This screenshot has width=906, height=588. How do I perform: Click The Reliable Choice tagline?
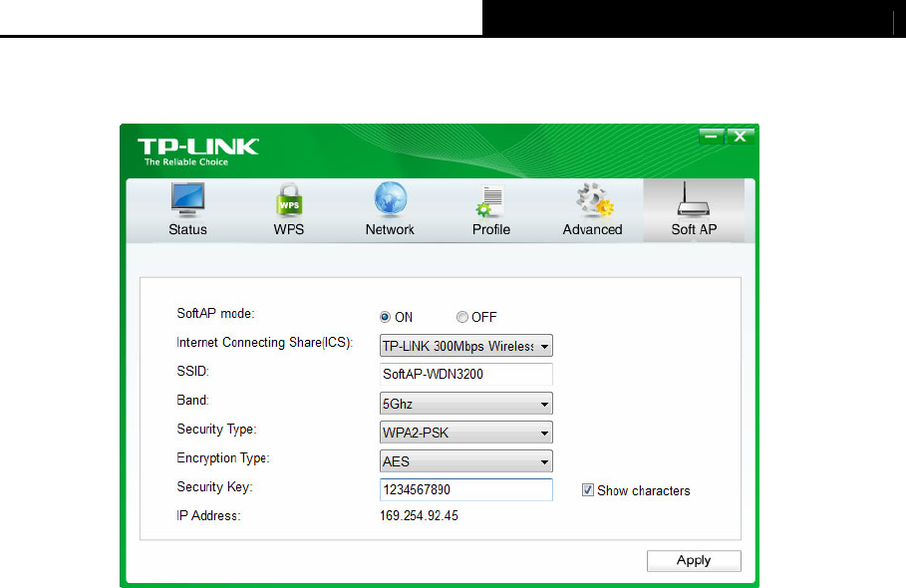[186, 162]
